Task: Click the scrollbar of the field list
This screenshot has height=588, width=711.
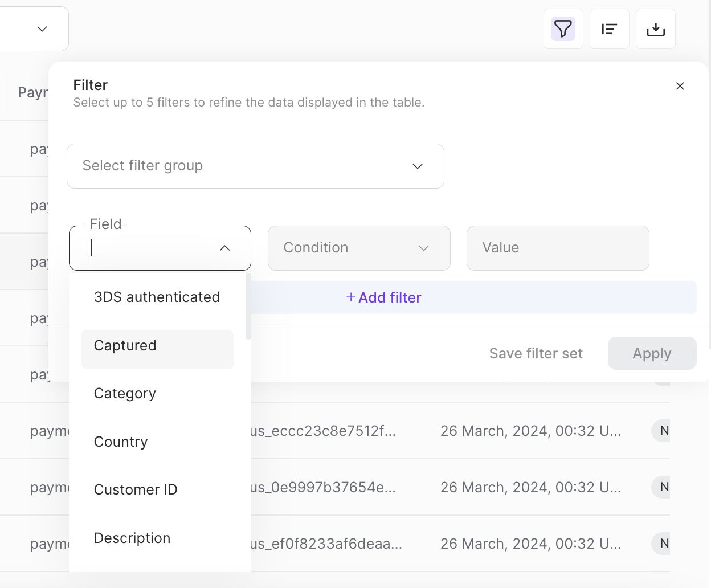Action: [247, 305]
